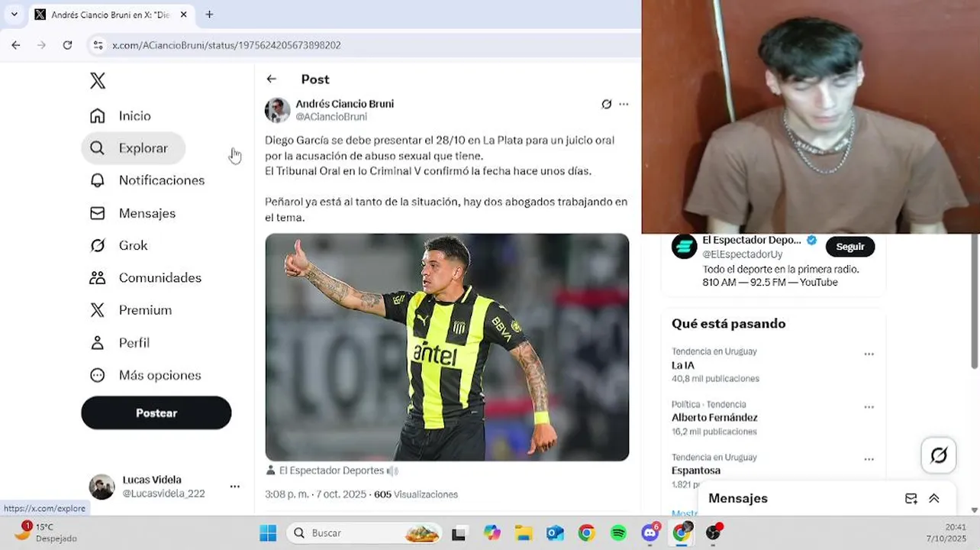Open Task View on taskbar
This screenshot has height=550, width=980.
click(459, 534)
